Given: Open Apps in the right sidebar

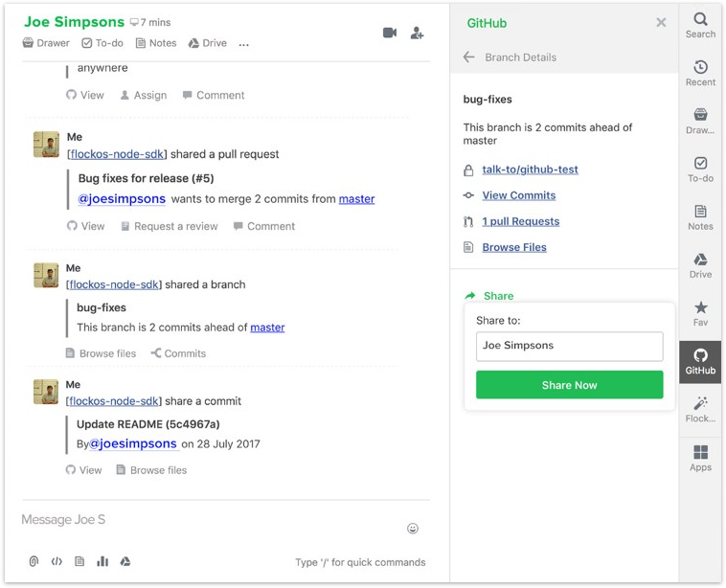Looking at the screenshot, I should coord(700,459).
